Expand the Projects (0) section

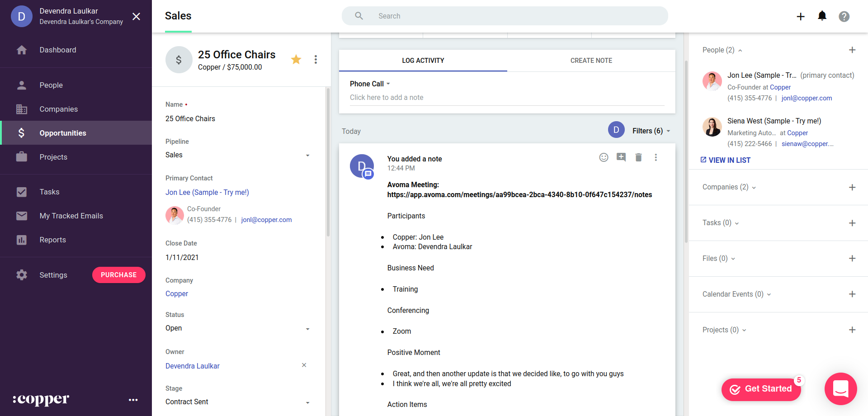(x=724, y=330)
